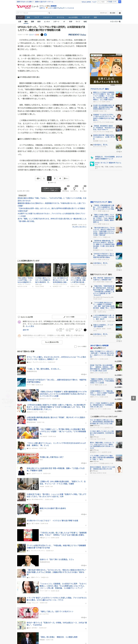Open the 速報 tab

click(28, 17)
